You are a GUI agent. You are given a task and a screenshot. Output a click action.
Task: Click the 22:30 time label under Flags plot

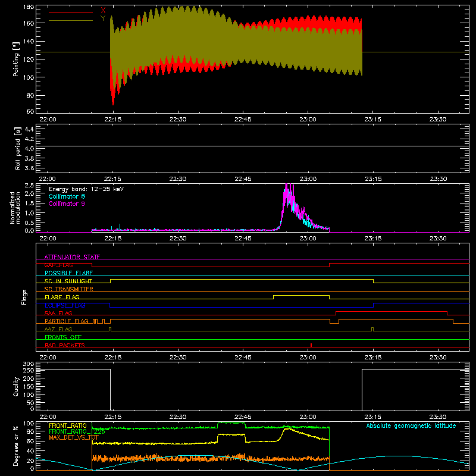tap(178, 358)
